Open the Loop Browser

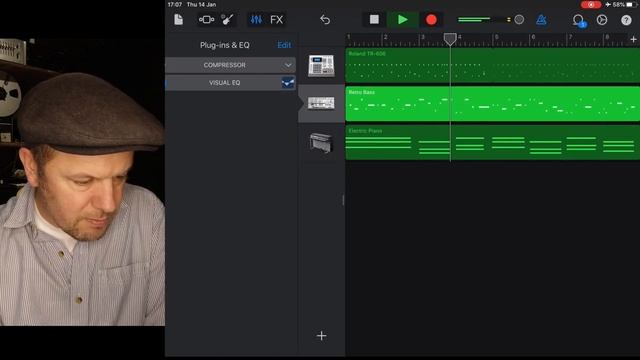pyautogui.click(x=578, y=20)
